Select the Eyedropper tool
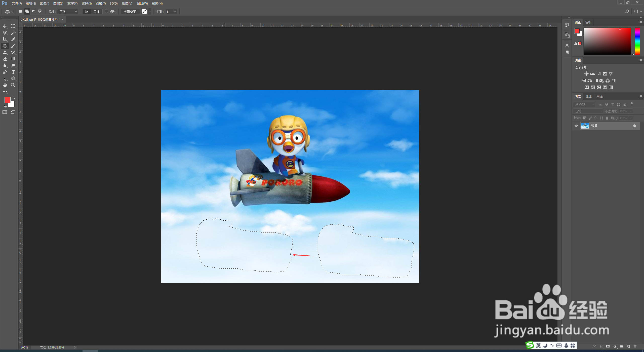The height and width of the screenshot is (352, 644). click(x=13, y=39)
